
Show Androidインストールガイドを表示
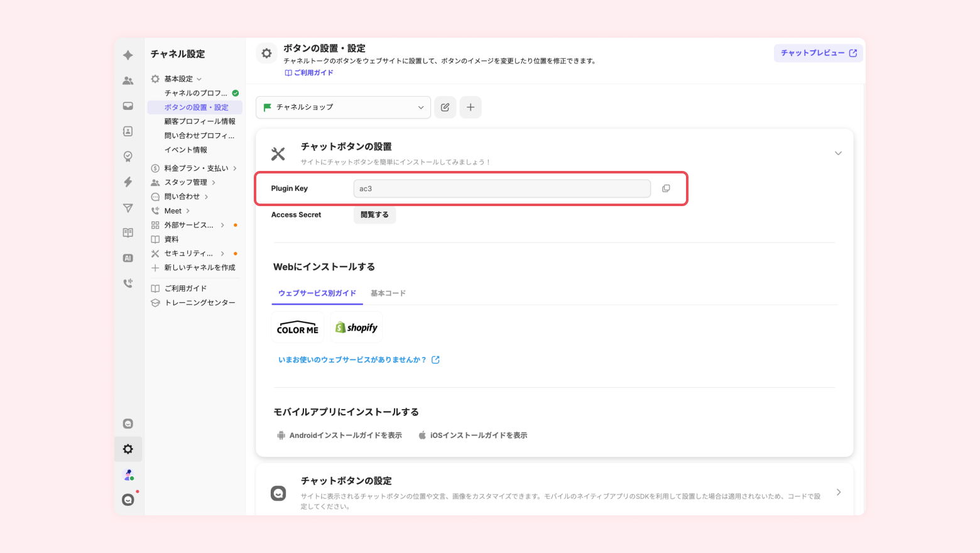pyautogui.click(x=339, y=435)
